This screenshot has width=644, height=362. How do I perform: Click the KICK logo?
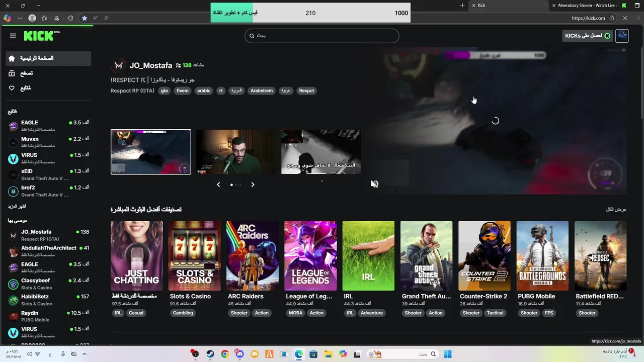pos(42,36)
